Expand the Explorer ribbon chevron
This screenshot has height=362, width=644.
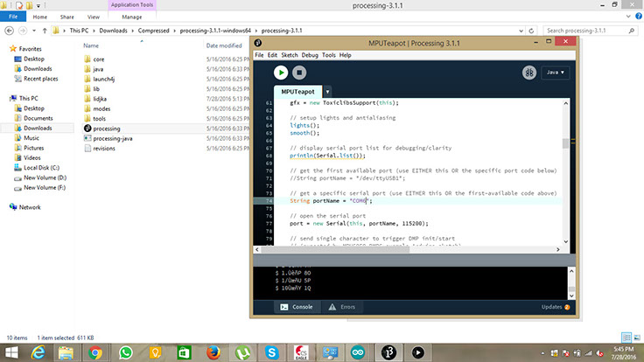point(628,17)
